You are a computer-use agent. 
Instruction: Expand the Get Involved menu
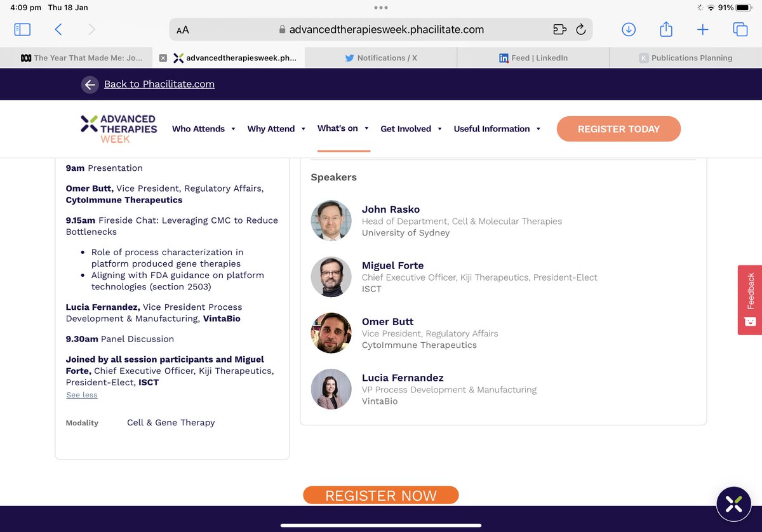(x=411, y=129)
